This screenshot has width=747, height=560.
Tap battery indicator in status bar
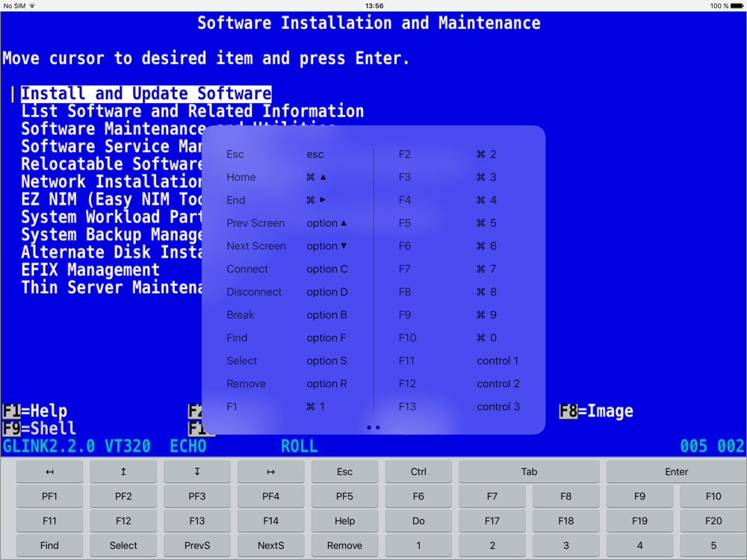[737, 6]
